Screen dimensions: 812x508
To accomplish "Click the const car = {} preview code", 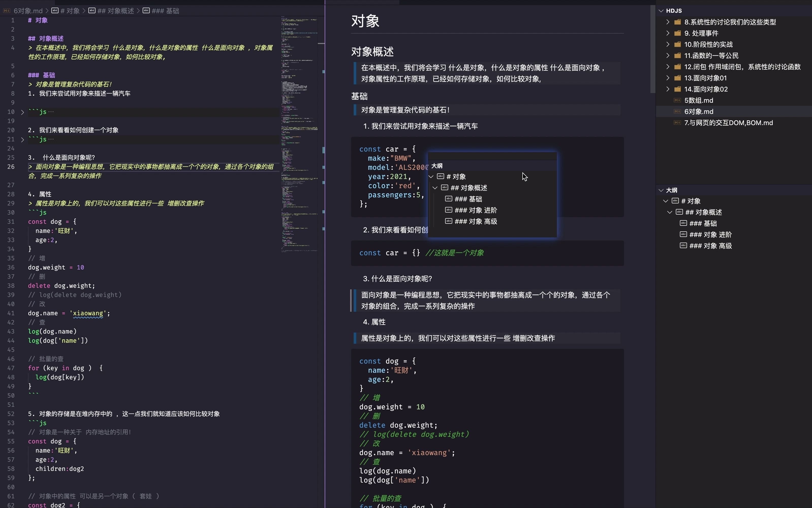I will [x=390, y=253].
